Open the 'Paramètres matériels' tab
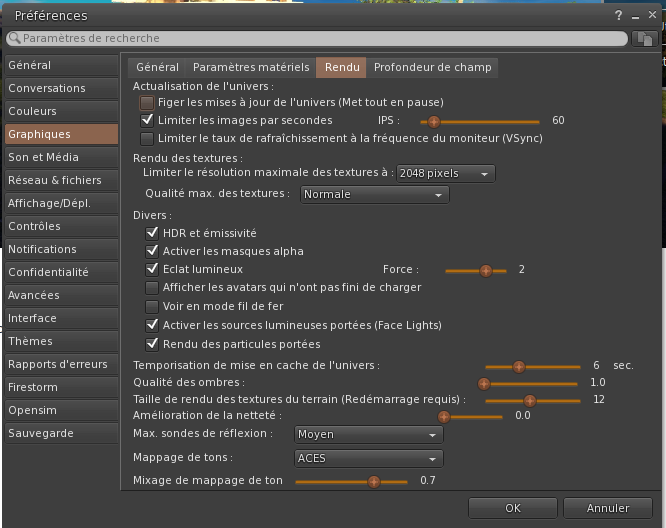This screenshot has width=666, height=528. click(251, 67)
